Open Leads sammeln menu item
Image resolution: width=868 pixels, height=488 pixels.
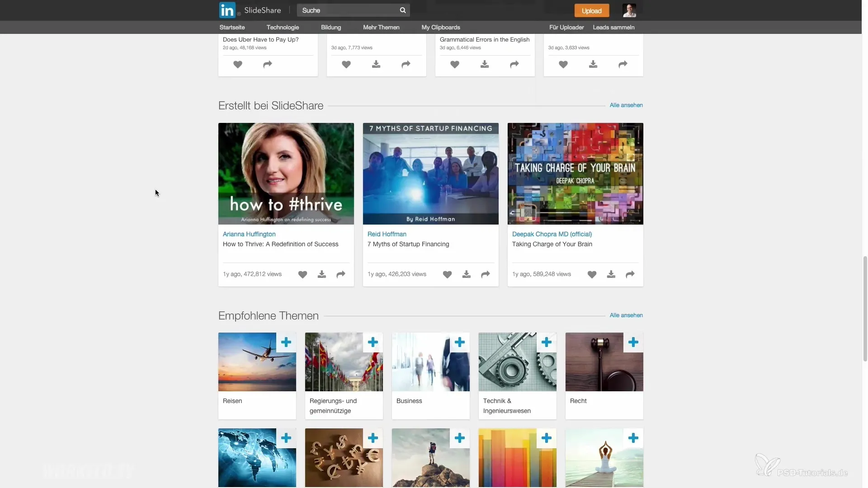coord(613,27)
